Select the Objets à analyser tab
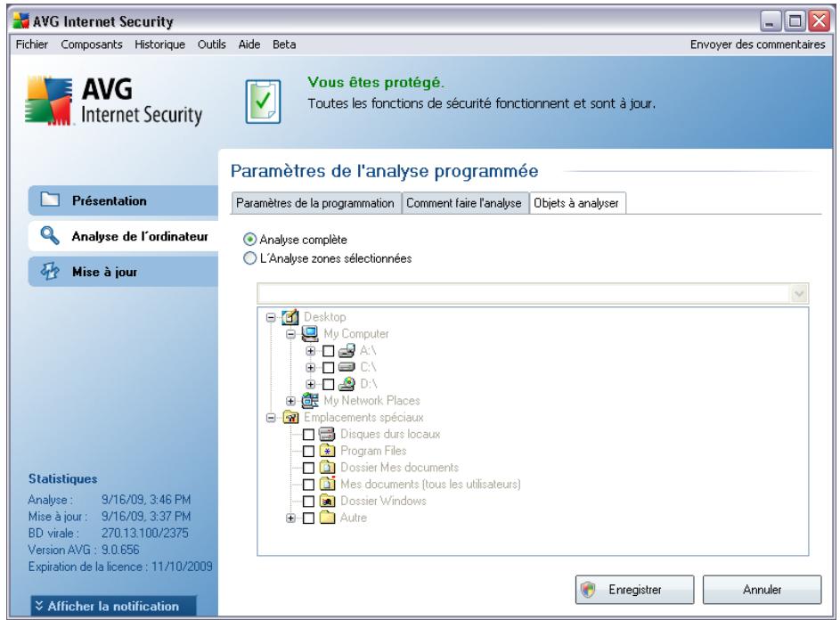Viewport: 840px width, 620px height. pyautogui.click(x=576, y=203)
